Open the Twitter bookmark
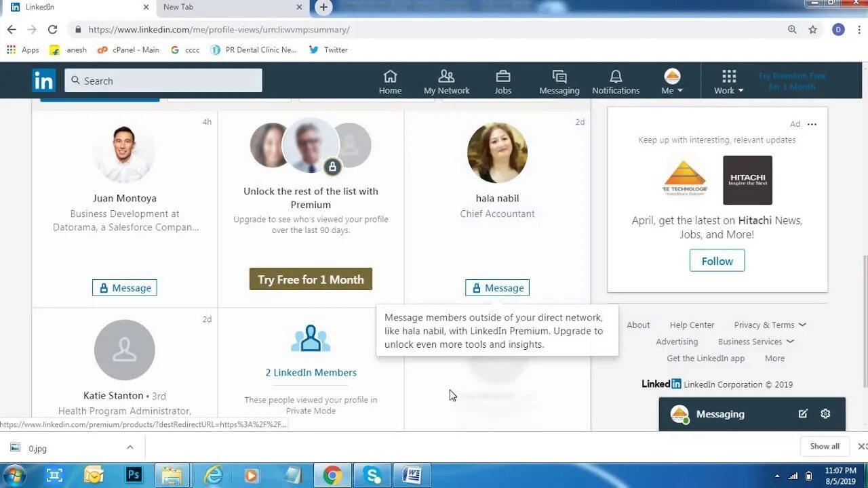 [x=328, y=49]
